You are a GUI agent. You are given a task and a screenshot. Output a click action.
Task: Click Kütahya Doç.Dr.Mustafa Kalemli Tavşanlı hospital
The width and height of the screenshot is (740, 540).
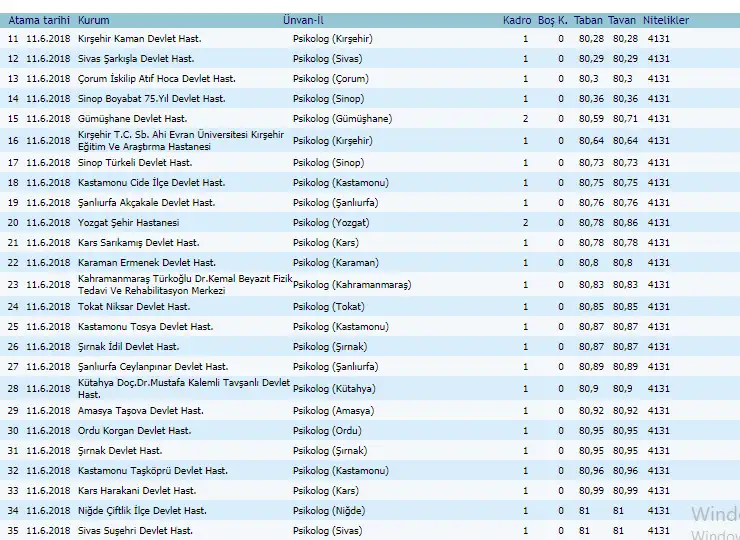[x=183, y=388]
